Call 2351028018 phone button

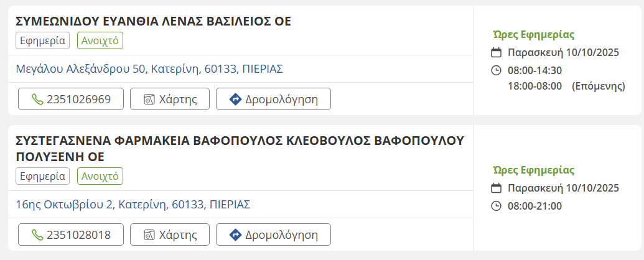coord(71,234)
